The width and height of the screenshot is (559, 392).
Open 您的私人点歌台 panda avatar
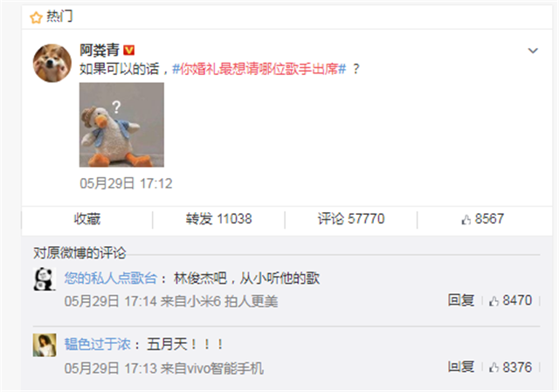(45, 279)
